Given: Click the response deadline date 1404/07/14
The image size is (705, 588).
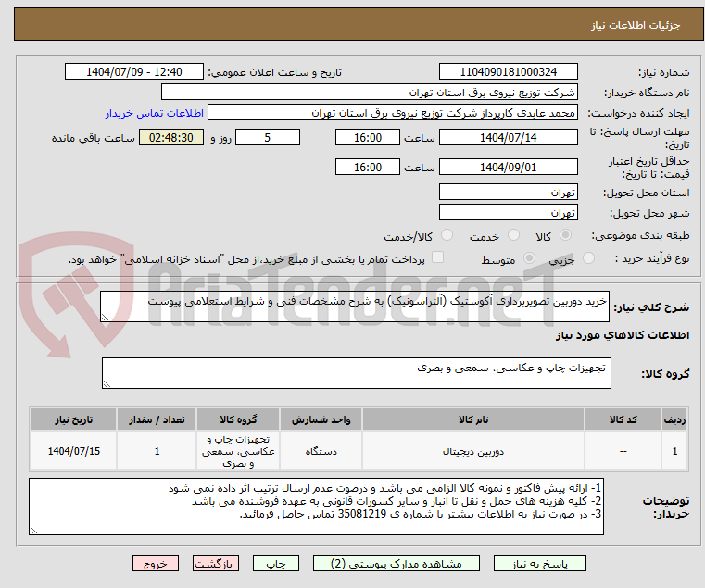Looking at the screenshot, I should [509, 138].
